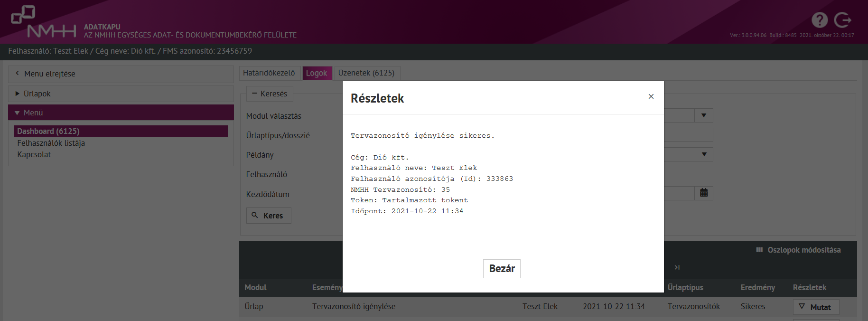Screen dimensions: 868x321
Task: Open the Példány dropdown arrow
Action: coord(704,154)
